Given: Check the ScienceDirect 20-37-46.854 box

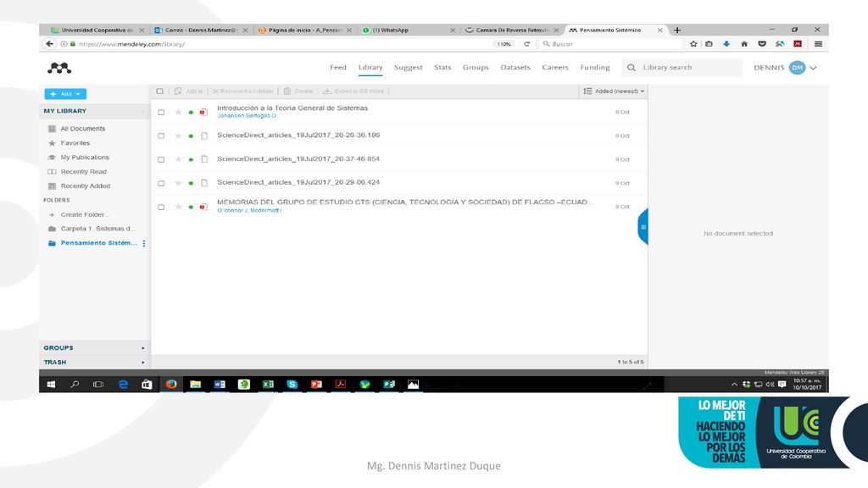Looking at the screenshot, I should click(161, 159).
